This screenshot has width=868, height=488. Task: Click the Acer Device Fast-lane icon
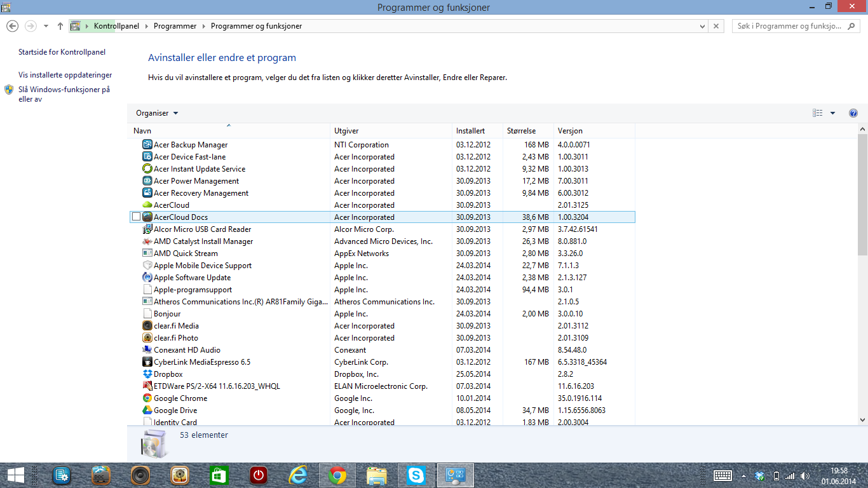(x=147, y=157)
